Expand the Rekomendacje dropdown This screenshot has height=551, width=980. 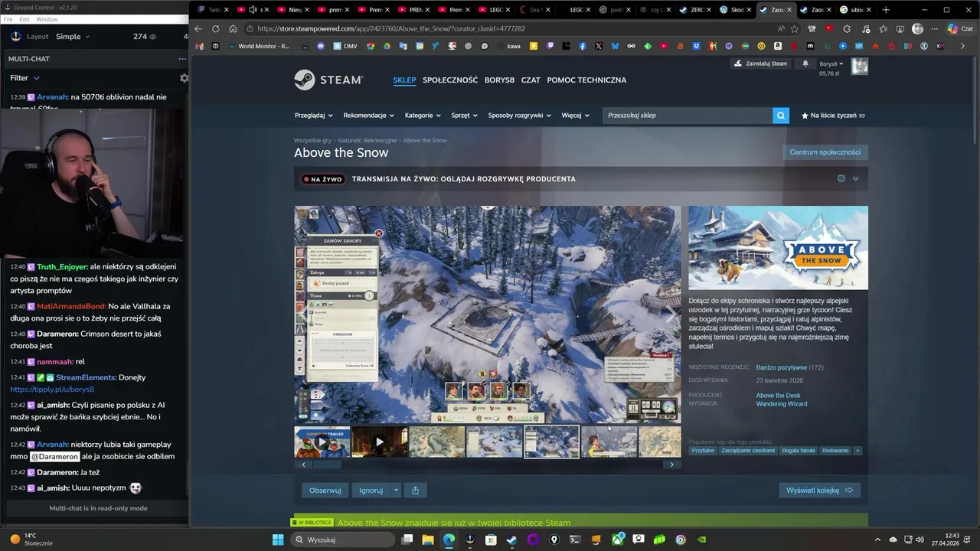368,116
